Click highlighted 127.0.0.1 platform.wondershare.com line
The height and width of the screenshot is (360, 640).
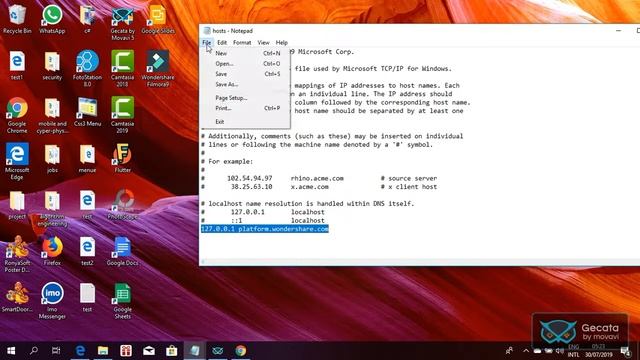[x=264, y=229]
